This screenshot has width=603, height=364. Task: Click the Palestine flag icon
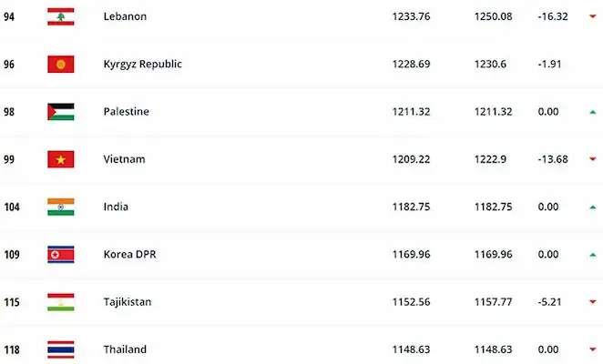point(60,112)
